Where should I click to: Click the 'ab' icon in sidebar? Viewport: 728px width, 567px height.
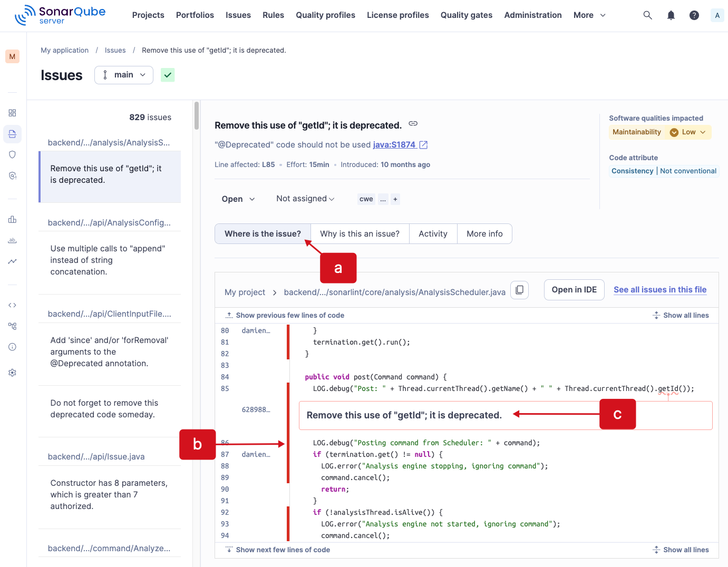[x=12, y=240]
